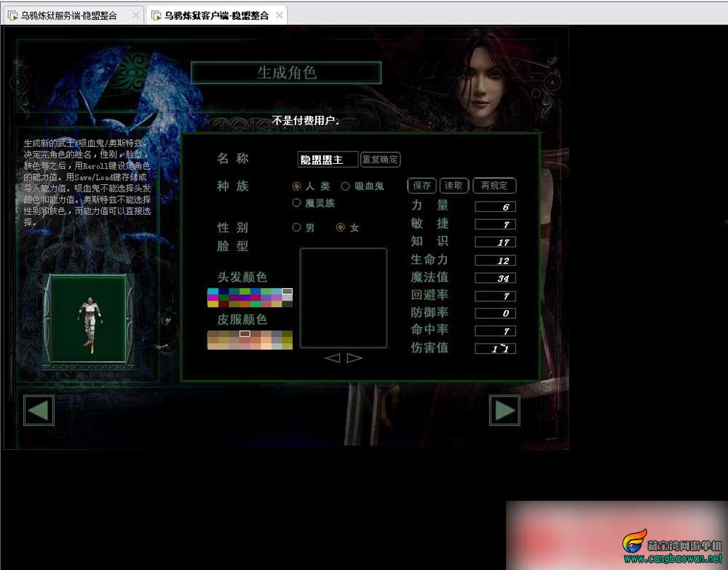This screenshot has height=570, width=728.
Task: Proceed with large right arrow
Action: coord(505,411)
